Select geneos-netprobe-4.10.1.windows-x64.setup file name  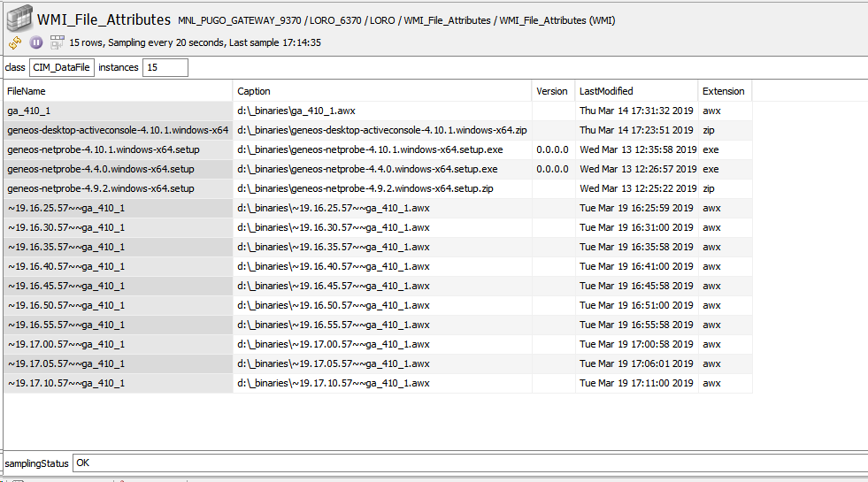click(118, 149)
